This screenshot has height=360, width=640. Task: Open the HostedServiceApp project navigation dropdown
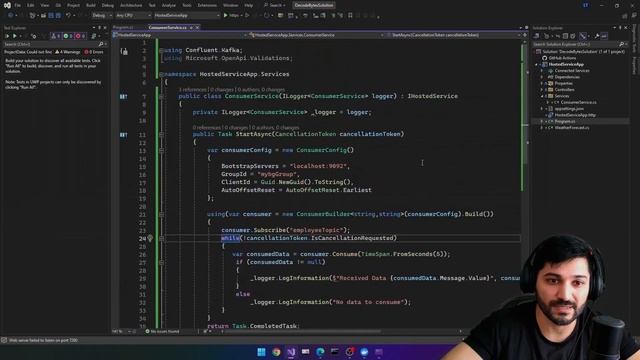(180, 35)
